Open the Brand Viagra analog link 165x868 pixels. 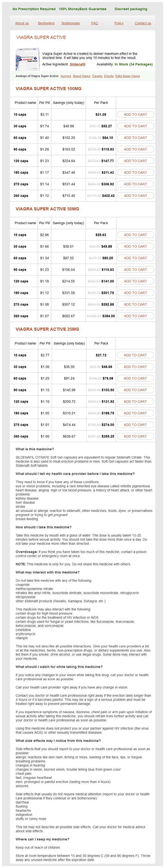click(x=82, y=76)
